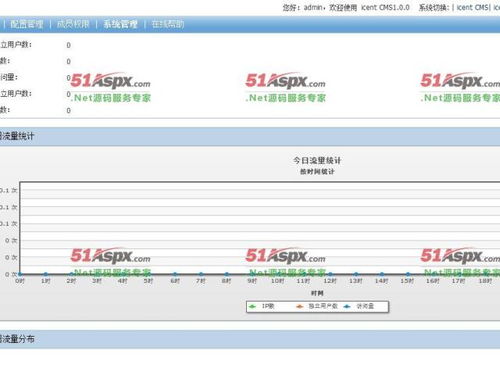Click the 6时 axis label
The width and height of the screenshot is (500, 375).
[x=175, y=281]
